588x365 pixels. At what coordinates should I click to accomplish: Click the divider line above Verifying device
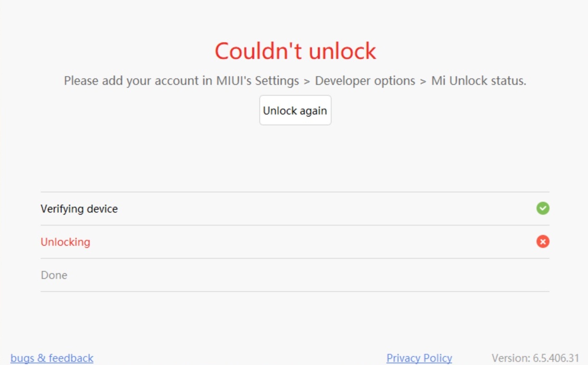pyautogui.click(x=294, y=192)
